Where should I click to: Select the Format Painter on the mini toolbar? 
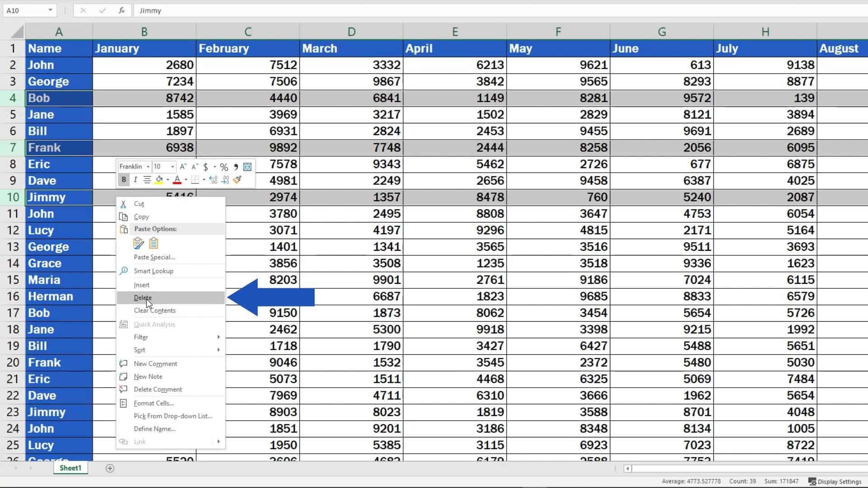tap(237, 180)
